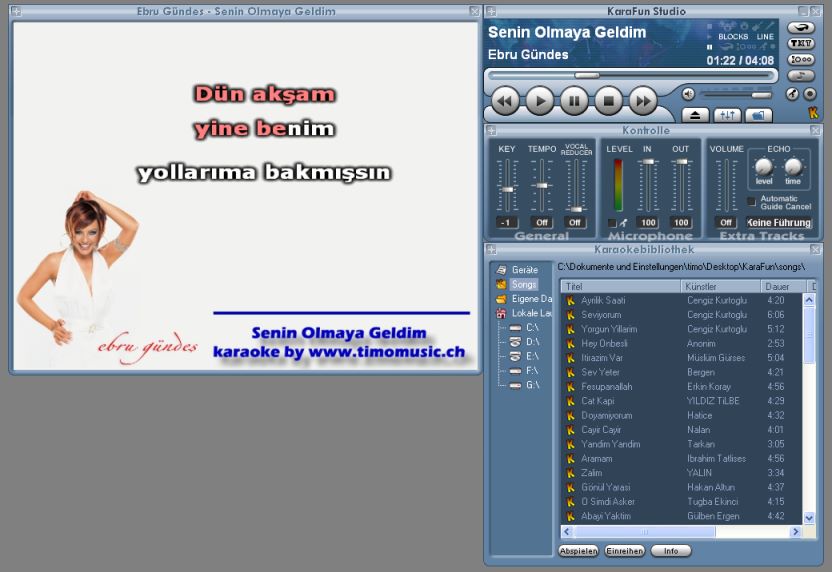This screenshot has height=572, width=832.
Task: Click the microphone icon in the player
Action: [792, 94]
